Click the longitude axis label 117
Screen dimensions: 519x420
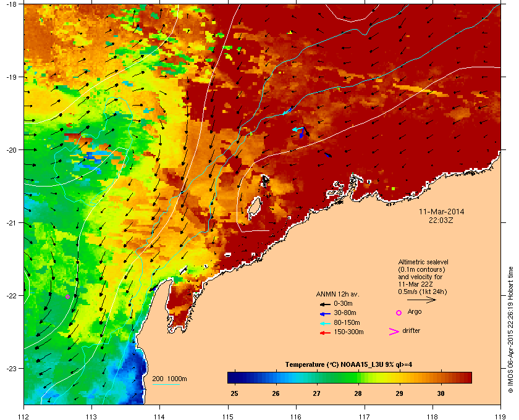click(365, 416)
